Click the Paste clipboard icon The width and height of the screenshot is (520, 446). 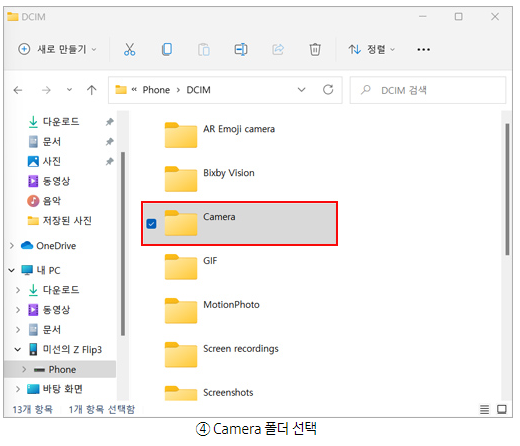coord(204,50)
